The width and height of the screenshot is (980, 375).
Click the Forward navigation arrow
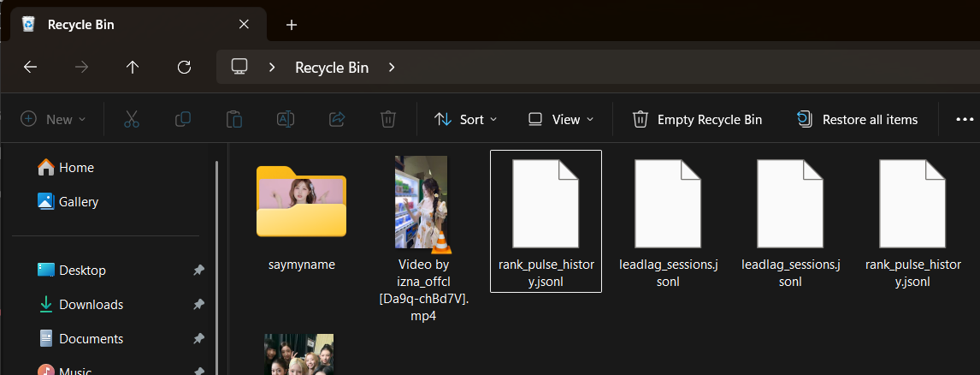tap(81, 67)
